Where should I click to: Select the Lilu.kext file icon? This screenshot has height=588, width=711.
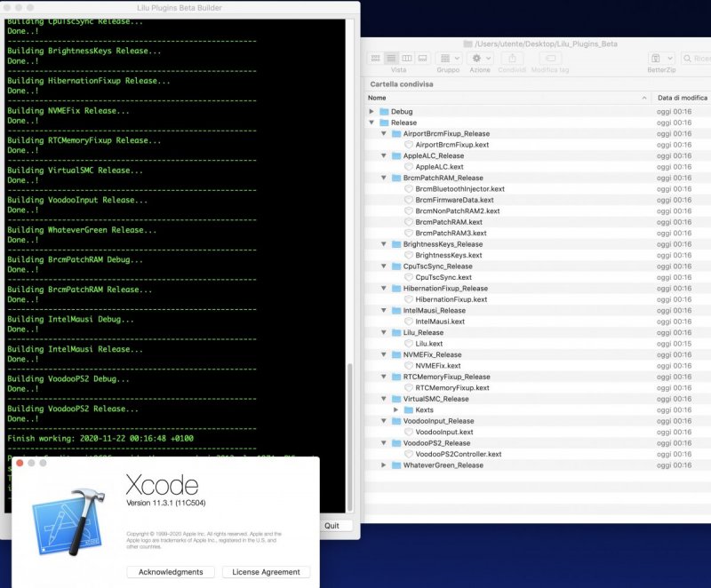click(409, 344)
